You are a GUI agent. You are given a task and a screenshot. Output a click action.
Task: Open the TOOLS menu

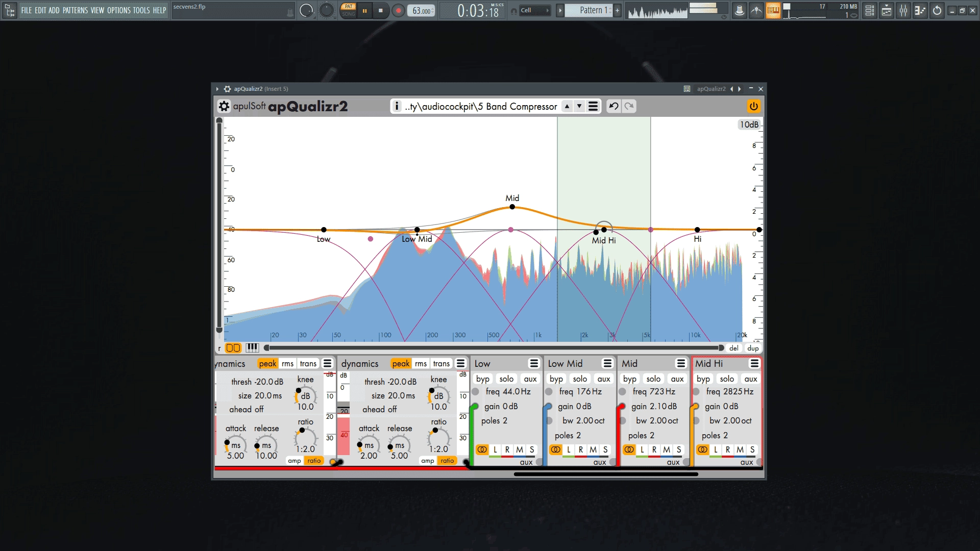point(141,10)
